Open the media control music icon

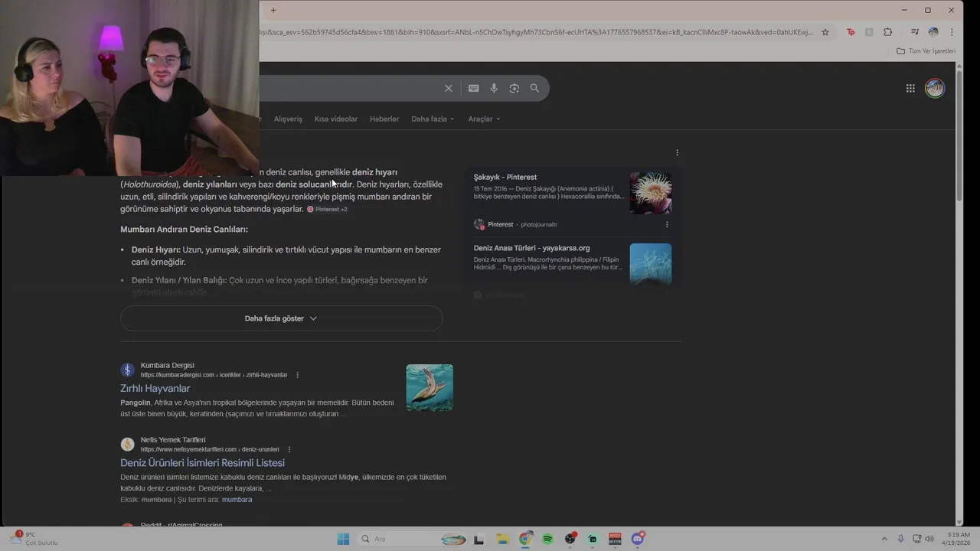point(915,32)
